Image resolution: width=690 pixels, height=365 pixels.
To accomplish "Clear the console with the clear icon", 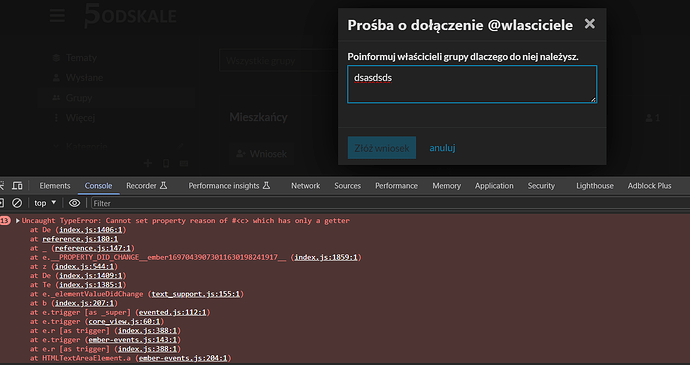I will point(17,203).
